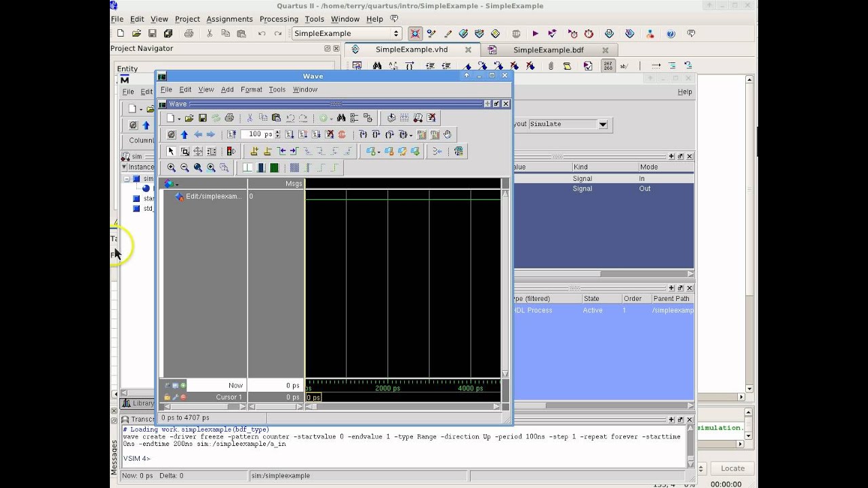Click the binoculars Find icon in Wave
Image resolution: width=868 pixels, height=488 pixels.
click(x=341, y=118)
